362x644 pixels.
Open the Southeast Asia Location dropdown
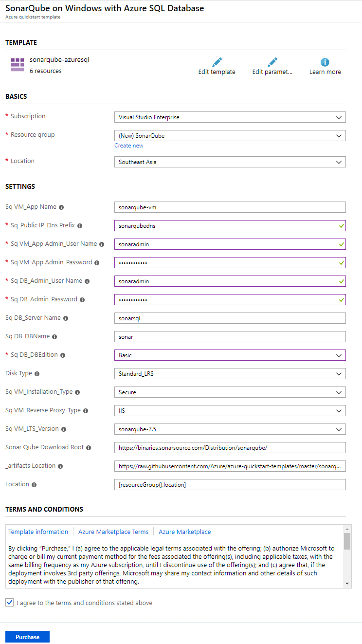pyautogui.click(x=230, y=162)
